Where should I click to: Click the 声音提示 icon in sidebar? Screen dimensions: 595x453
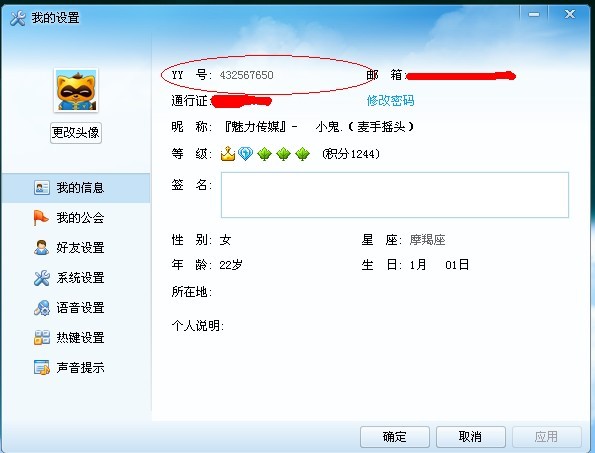click(x=41, y=367)
